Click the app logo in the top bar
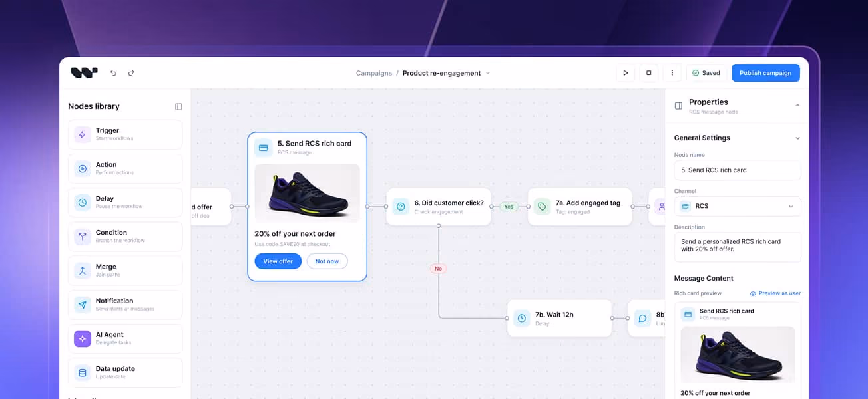This screenshot has width=868, height=399. [x=85, y=73]
